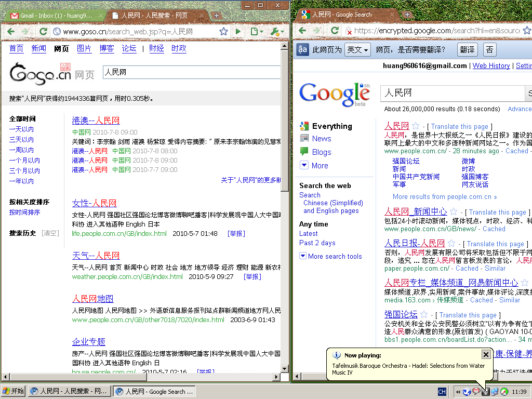
Task: Click the Goso page vertical scrollbar up arrow
Action: click(x=285, y=46)
